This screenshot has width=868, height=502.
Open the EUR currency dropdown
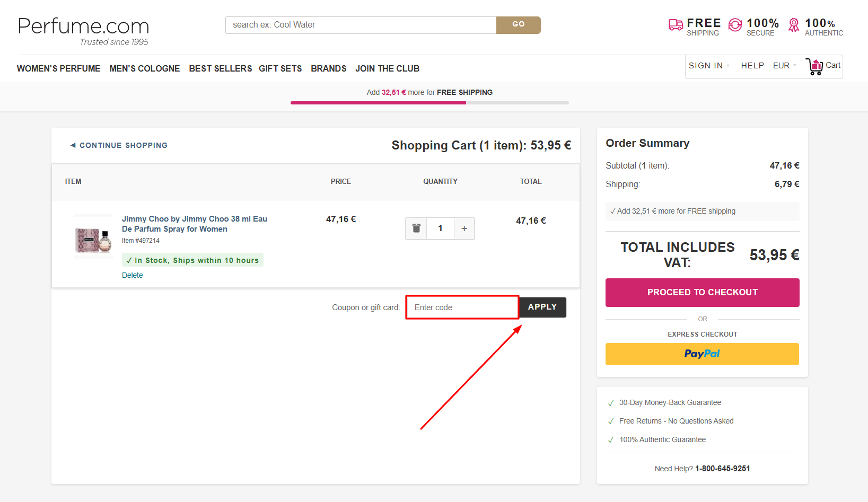[785, 66]
